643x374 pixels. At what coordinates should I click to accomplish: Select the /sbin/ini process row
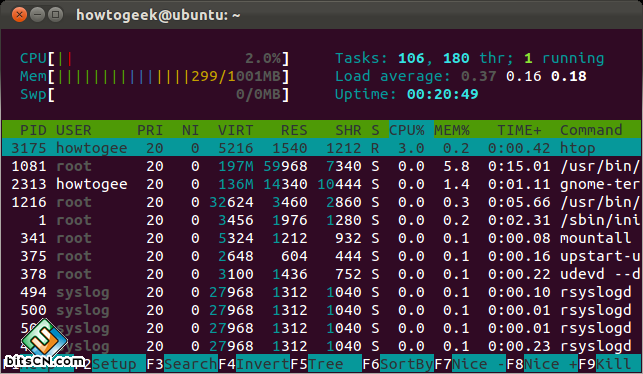point(322,220)
